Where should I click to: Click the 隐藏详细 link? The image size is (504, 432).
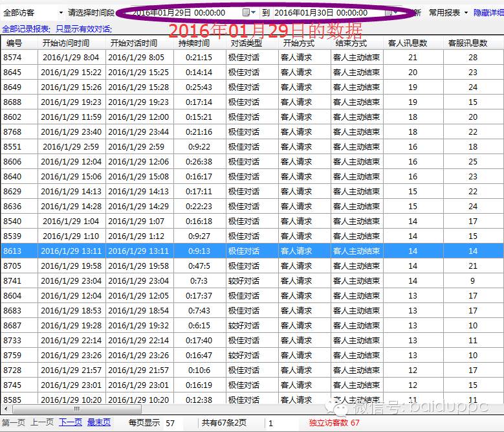(x=488, y=13)
